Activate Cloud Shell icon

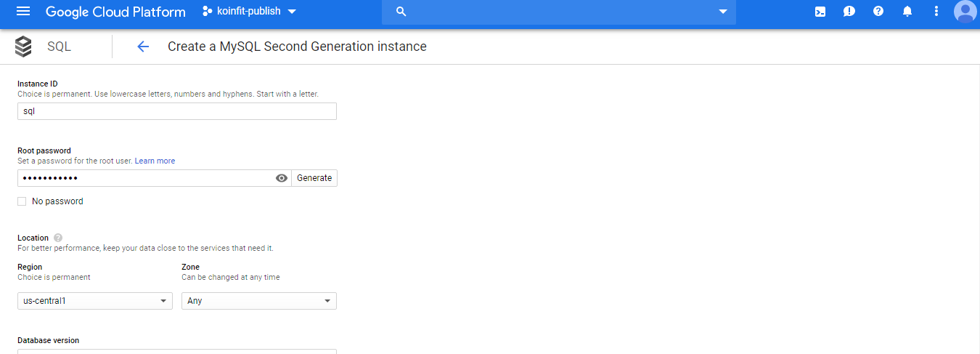820,12
